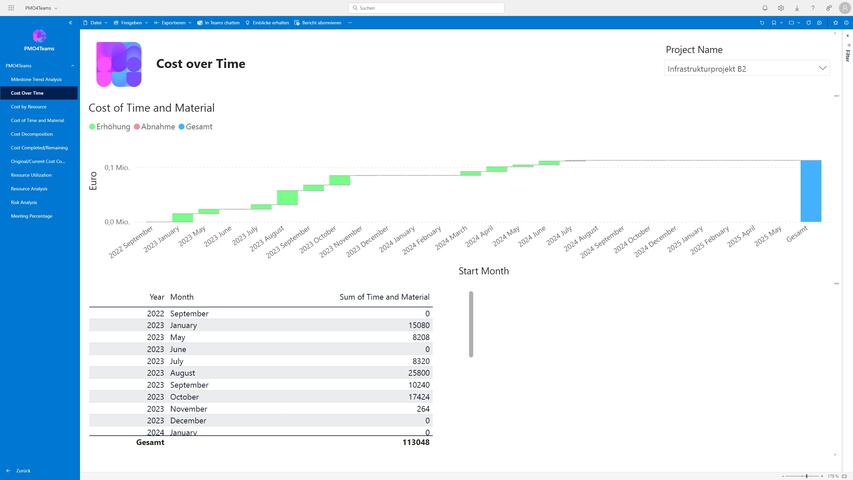
Task: Expand the Project Name dropdown
Action: pos(822,69)
